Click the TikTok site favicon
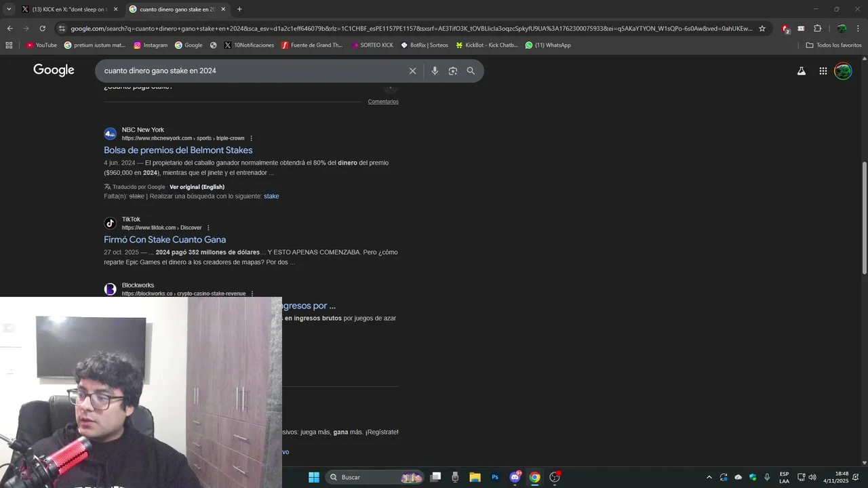The image size is (868, 488). [110, 223]
